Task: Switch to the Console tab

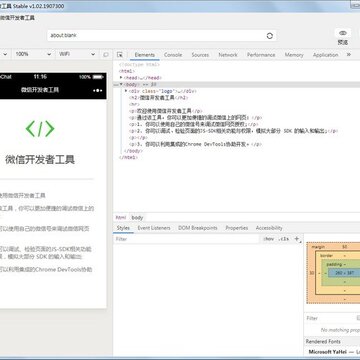Action: (x=173, y=55)
